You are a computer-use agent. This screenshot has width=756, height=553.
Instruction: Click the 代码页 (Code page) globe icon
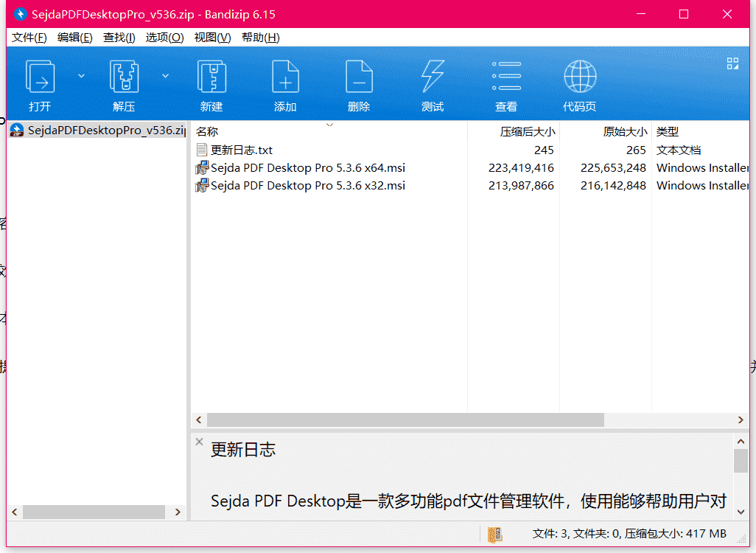point(580,76)
